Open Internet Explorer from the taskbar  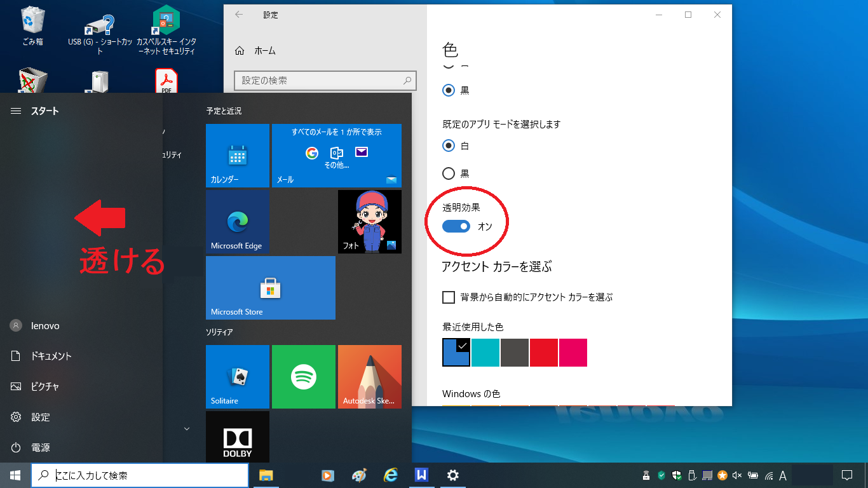tap(390, 475)
